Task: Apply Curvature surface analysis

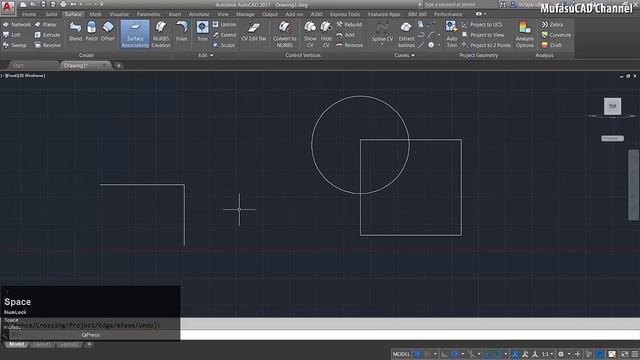Action: 556,35
